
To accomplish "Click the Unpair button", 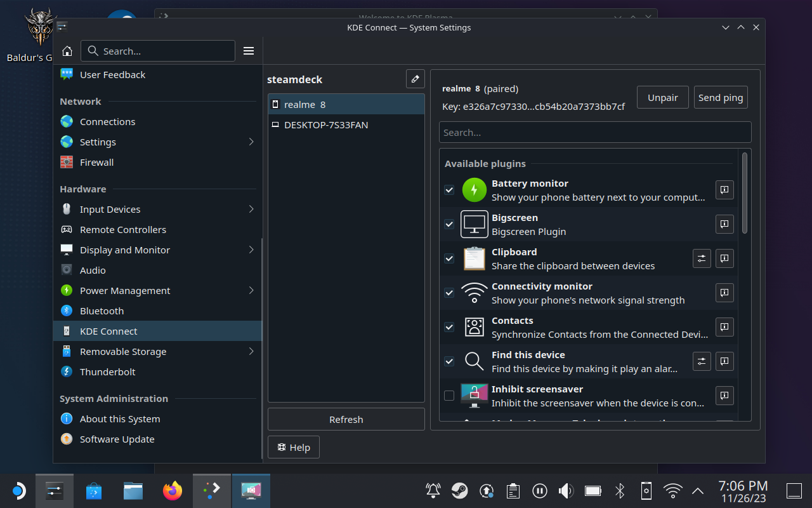I will point(662,98).
